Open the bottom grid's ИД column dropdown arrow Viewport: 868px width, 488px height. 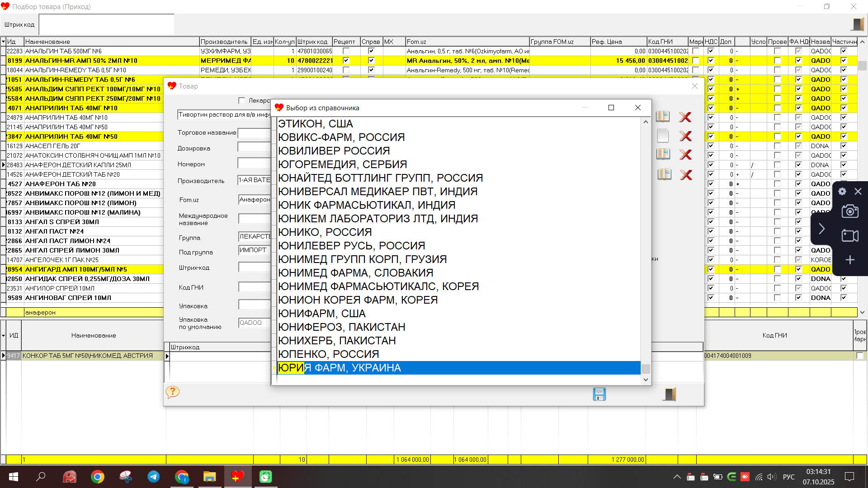pyautogui.click(x=4, y=335)
